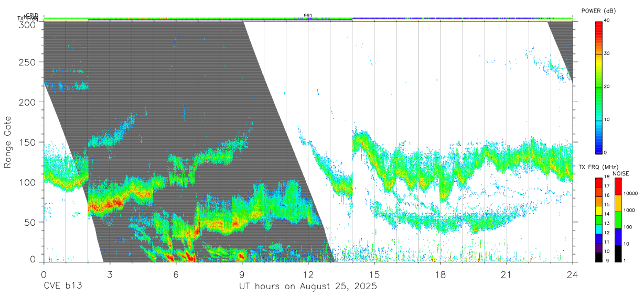Click the 300 tick on Range Gate axis

(x=28, y=25)
